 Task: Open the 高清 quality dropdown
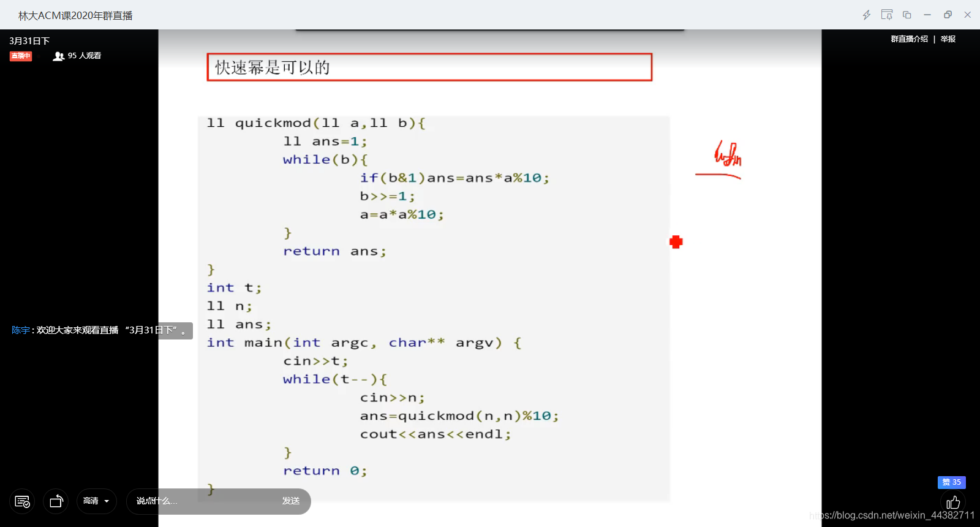coord(96,501)
